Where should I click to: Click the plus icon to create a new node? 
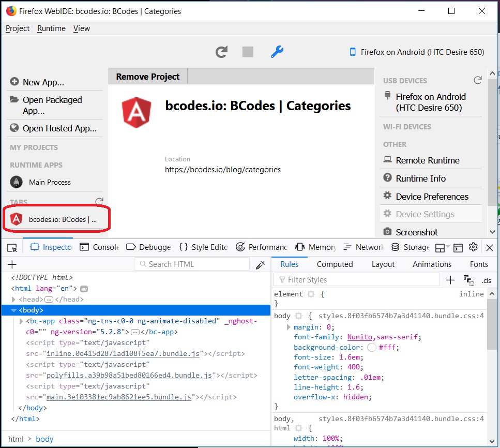tap(12, 264)
